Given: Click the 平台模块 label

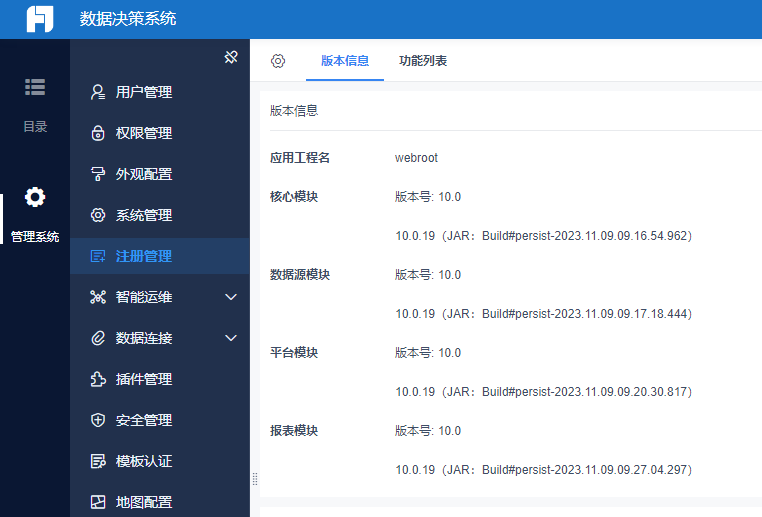Looking at the screenshot, I should pyautogui.click(x=294, y=353).
